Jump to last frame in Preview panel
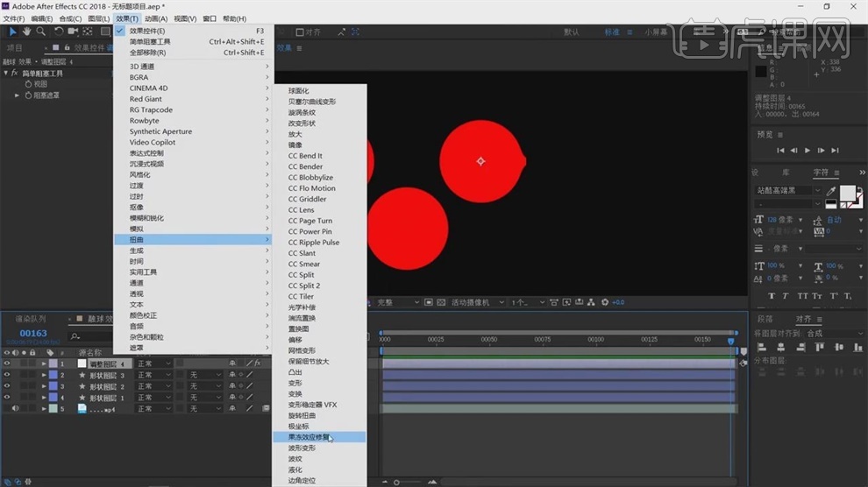Viewport: 868px width, 487px height. 835,151
